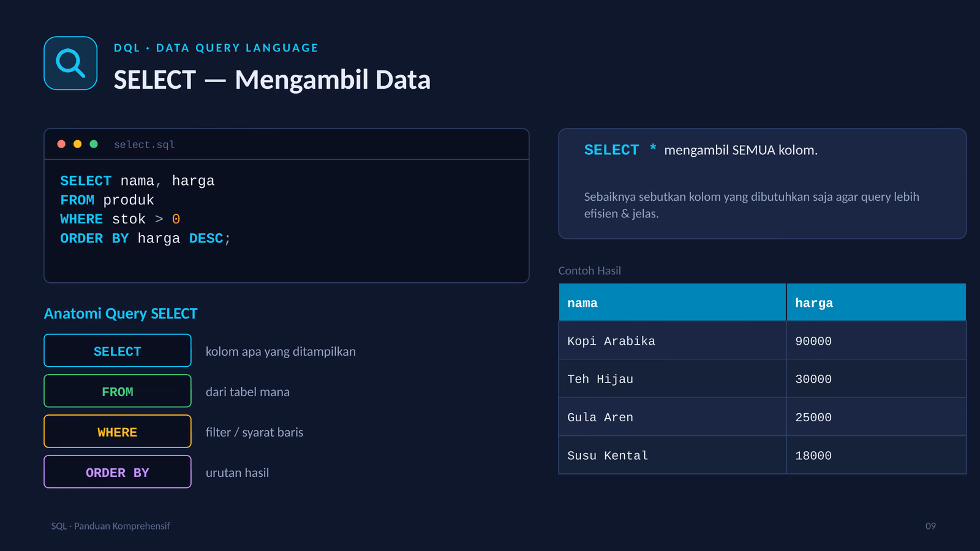
Task: Click the price value 90000
Action: click(813, 341)
